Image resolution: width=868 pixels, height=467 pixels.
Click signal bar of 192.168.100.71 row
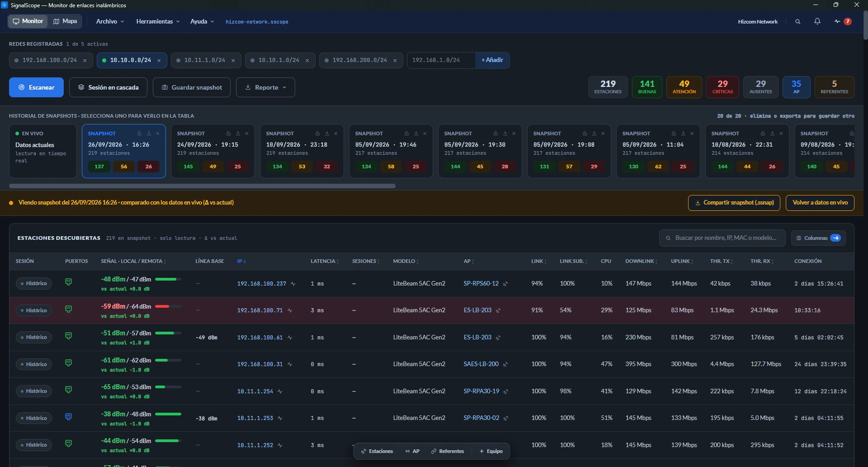click(168, 306)
